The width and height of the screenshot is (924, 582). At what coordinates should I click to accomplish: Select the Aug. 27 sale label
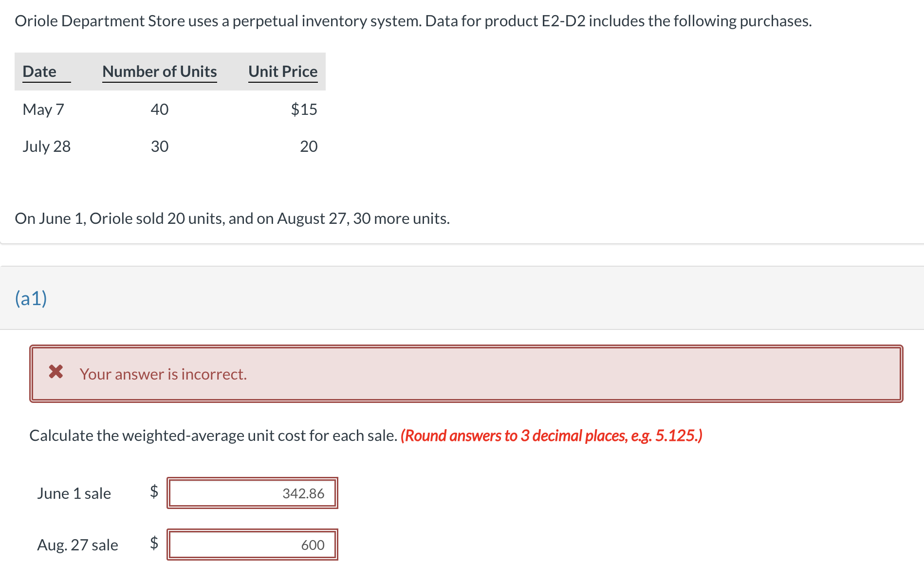tap(78, 545)
